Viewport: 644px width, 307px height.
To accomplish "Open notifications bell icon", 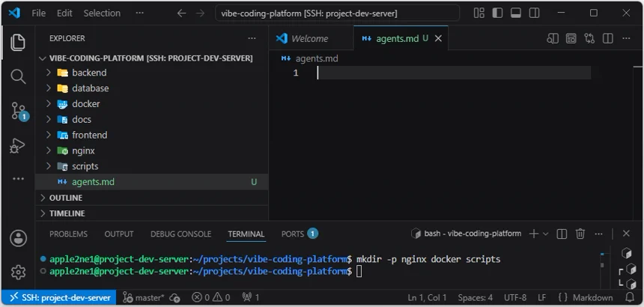I will coord(629,297).
